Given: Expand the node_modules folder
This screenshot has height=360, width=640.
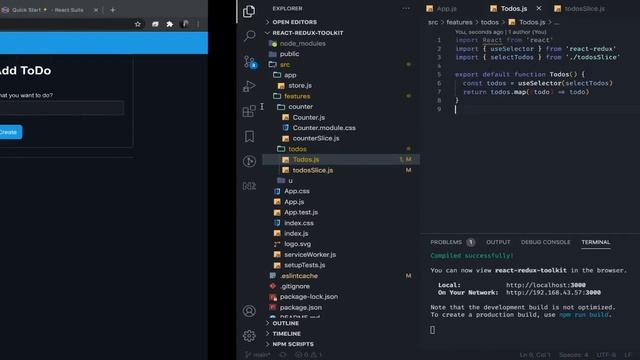Looking at the screenshot, I should 302,43.
